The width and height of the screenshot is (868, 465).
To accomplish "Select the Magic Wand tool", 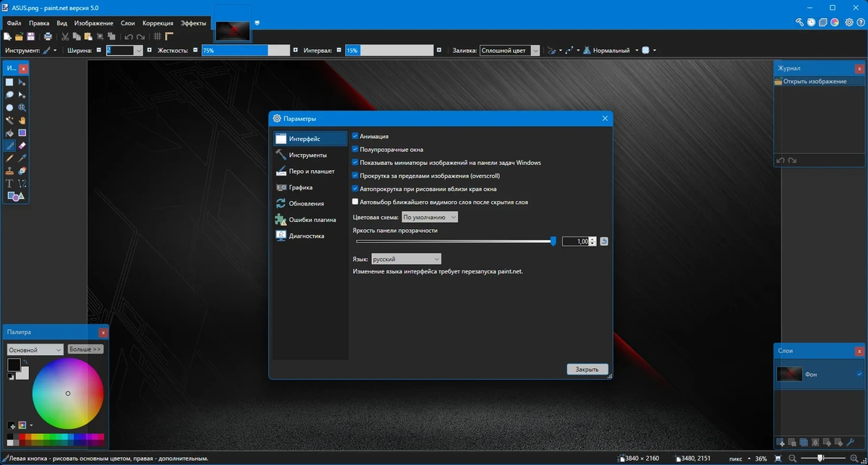I will pos(9,120).
